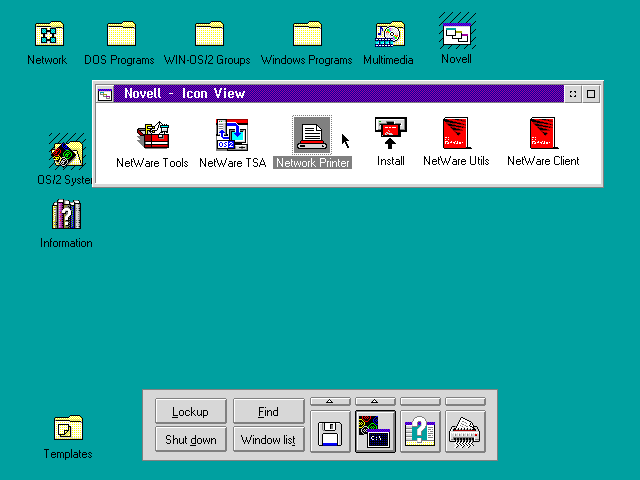Open the drawer above the Shredder icon

(465, 402)
